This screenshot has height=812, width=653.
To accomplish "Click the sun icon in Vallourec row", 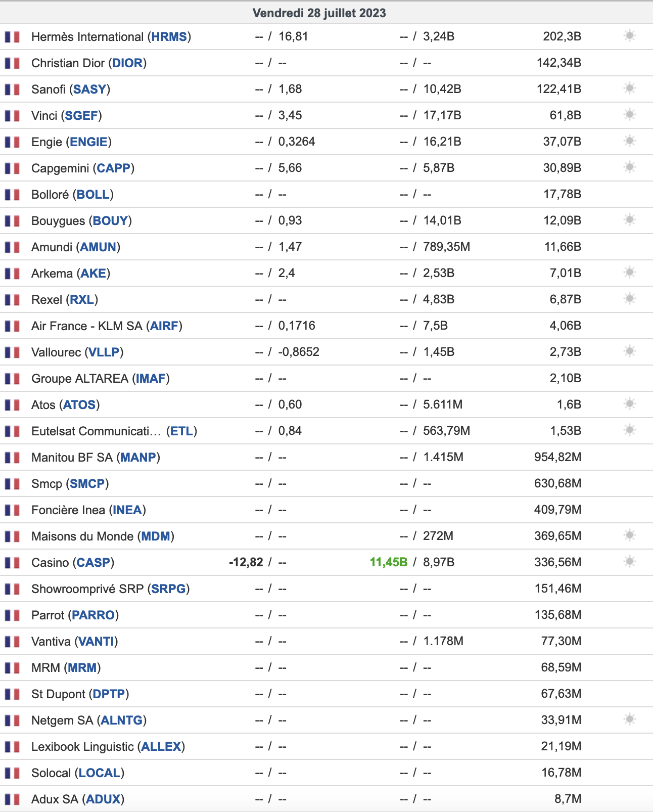I will tap(629, 351).
